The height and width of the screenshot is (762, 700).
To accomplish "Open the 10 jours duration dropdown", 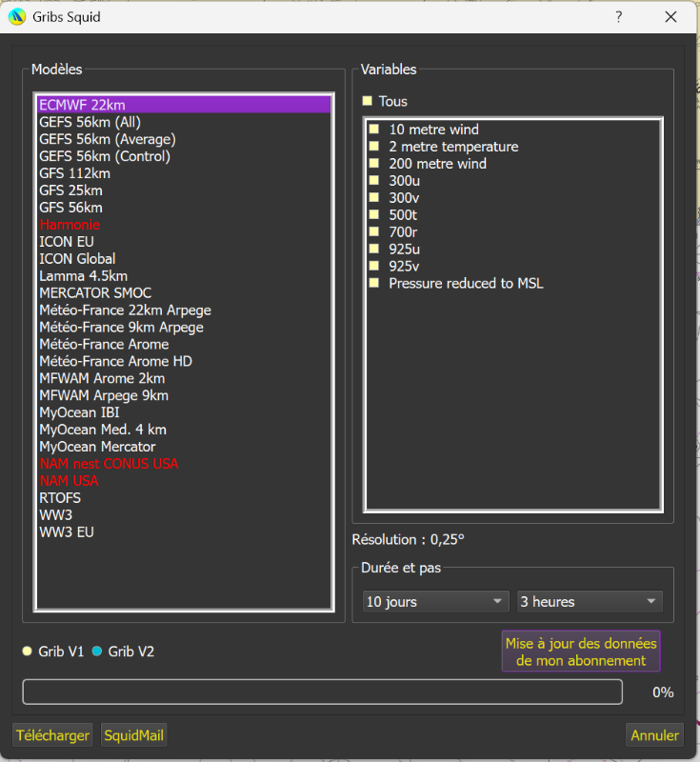I will pyautogui.click(x=435, y=602).
